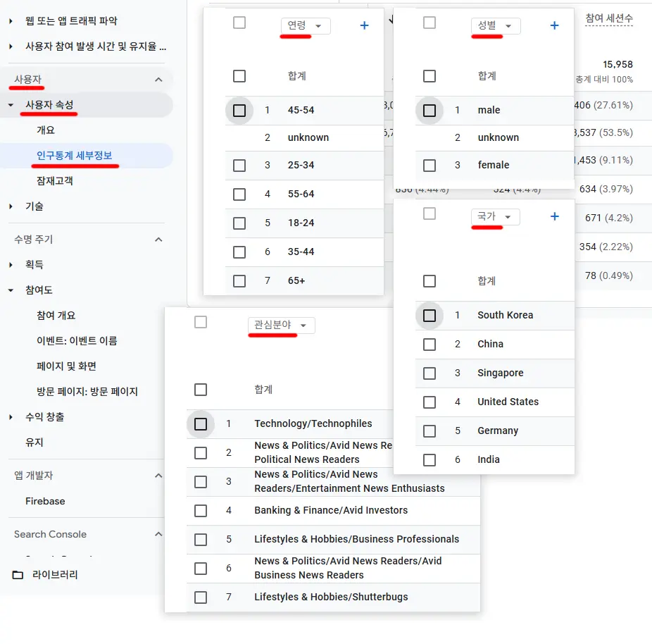Open the 라이브러리 folder icon
Screen dimensions: 652x644
[x=18, y=575]
